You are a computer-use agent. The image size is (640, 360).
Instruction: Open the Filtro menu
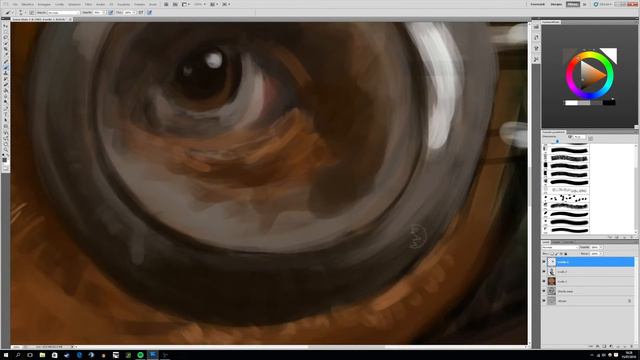tap(88, 4)
